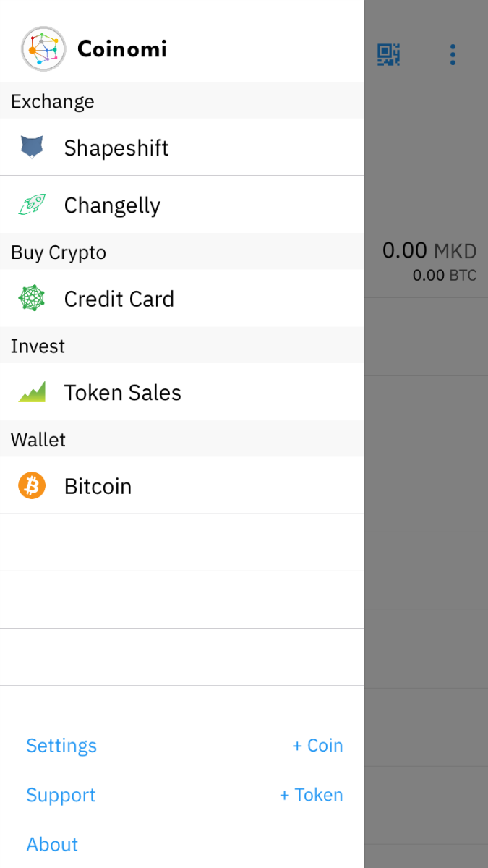Add a new coin with + Coin
This screenshot has width=488, height=868.
point(318,745)
